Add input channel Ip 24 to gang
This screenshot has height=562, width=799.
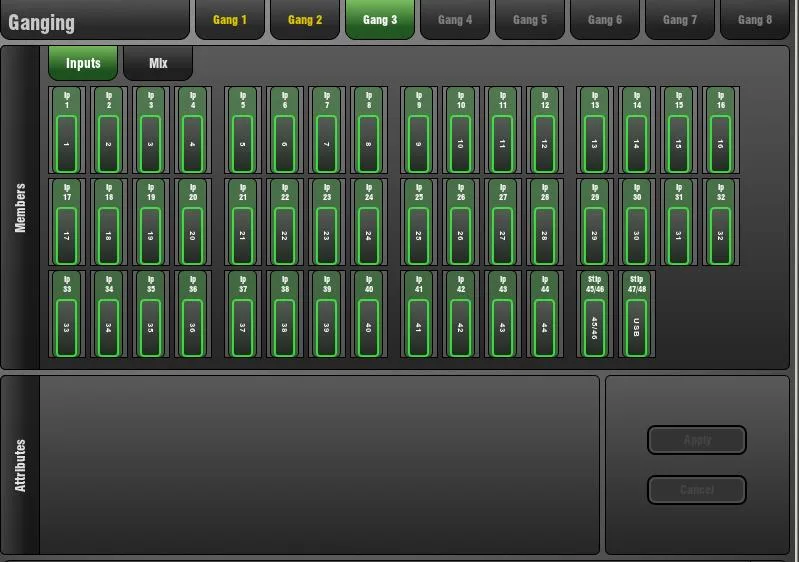(368, 222)
